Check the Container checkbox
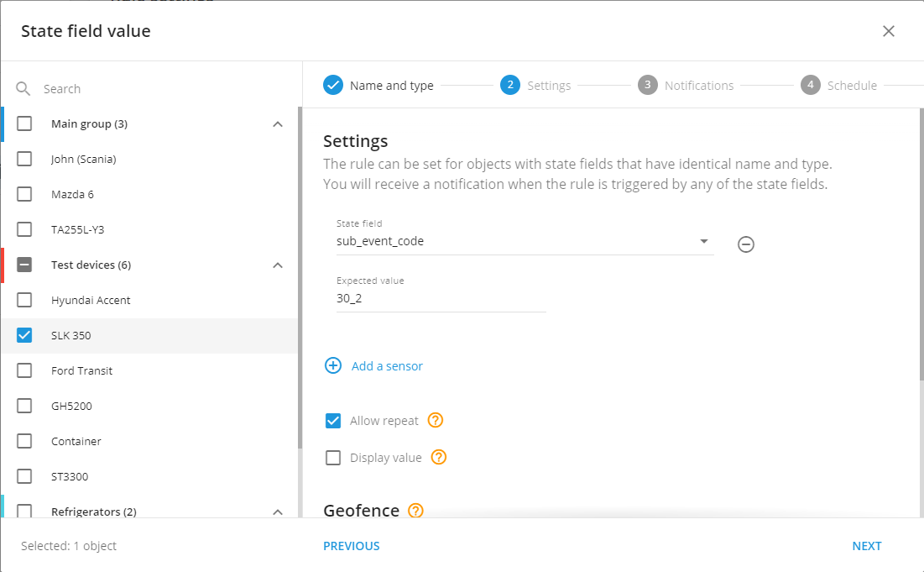Viewport: 924px width, 572px height. [24, 441]
